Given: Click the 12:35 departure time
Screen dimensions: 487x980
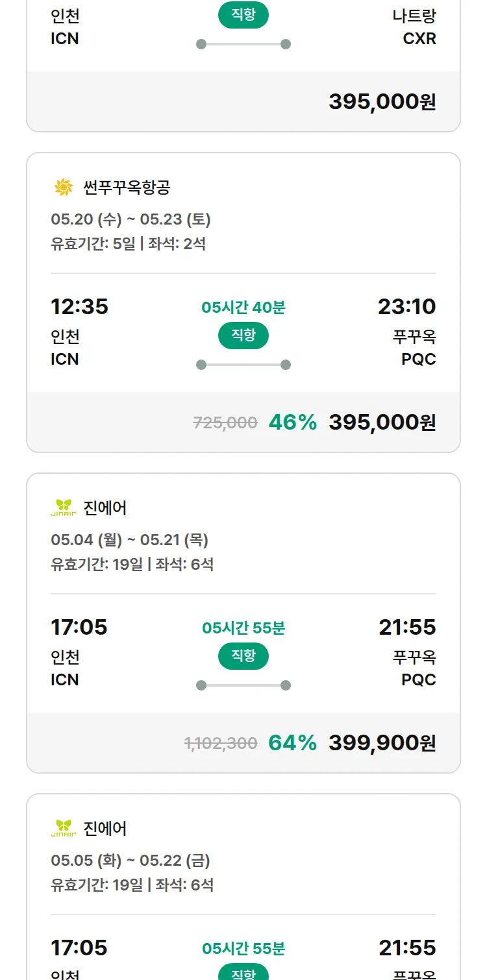Looking at the screenshot, I should click(79, 306).
